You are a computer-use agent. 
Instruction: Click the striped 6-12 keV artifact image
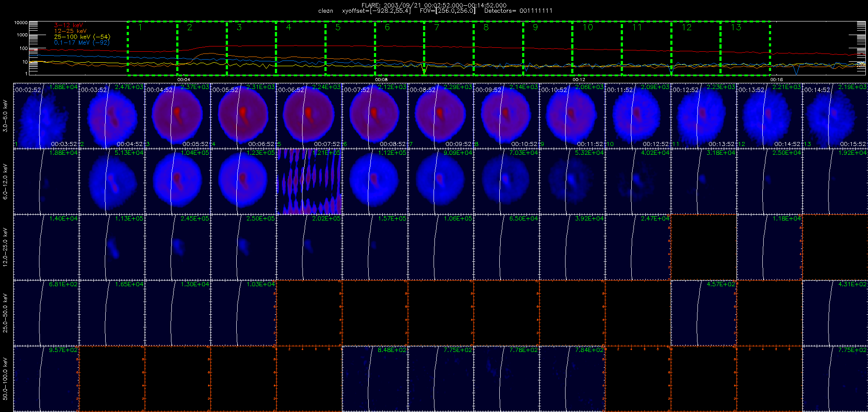click(309, 181)
